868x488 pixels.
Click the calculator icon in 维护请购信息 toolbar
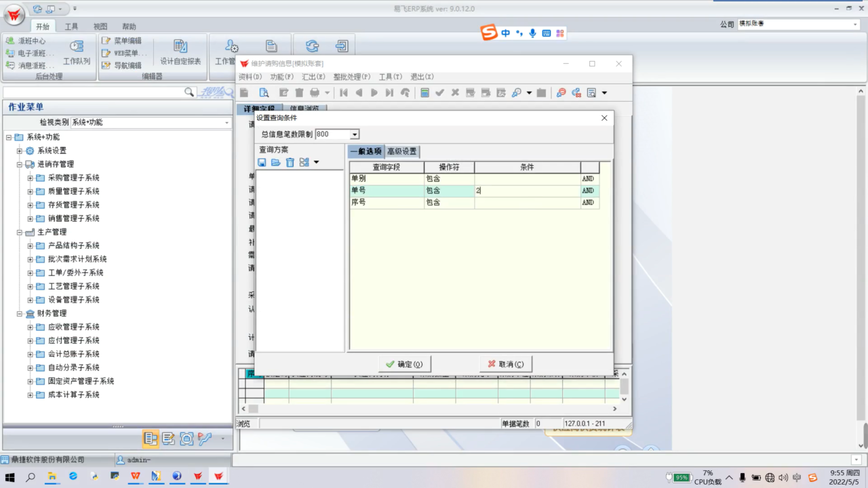(x=425, y=93)
